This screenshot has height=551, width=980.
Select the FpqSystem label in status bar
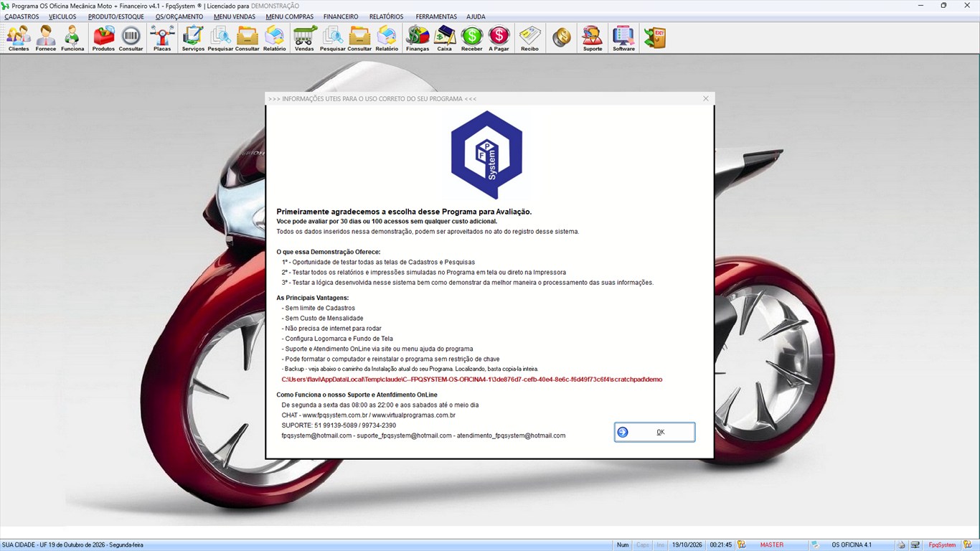[x=942, y=545]
